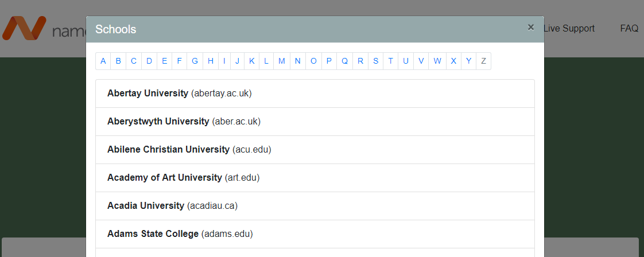Select letter B in alphabet filter
The image size is (644, 257).
[x=118, y=61]
